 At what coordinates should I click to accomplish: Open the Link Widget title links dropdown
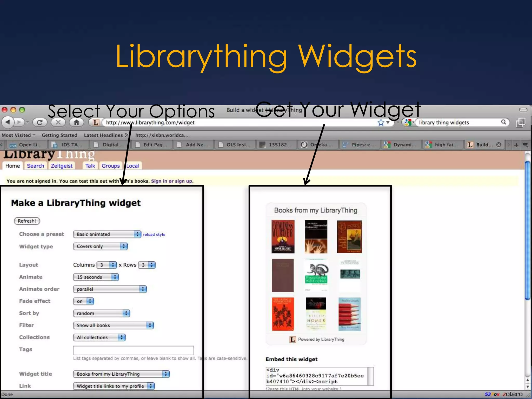click(x=114, y=386)
